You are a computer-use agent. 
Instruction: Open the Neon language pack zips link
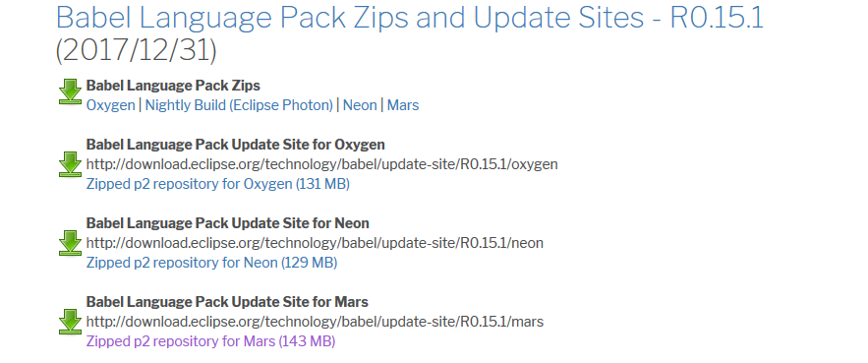pos(360,105)
